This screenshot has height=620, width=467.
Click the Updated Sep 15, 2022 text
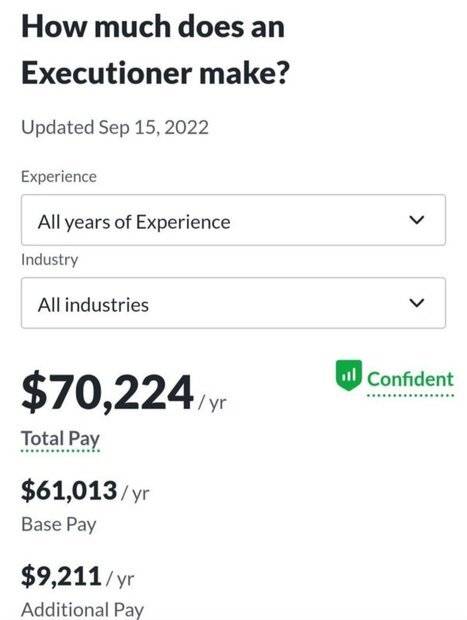pos(115,127)
